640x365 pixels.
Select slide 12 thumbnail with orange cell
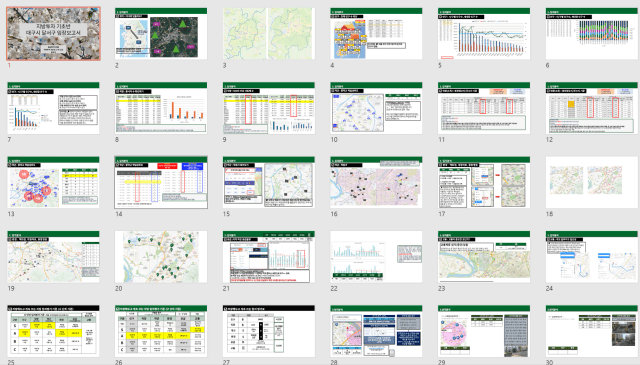592,108
